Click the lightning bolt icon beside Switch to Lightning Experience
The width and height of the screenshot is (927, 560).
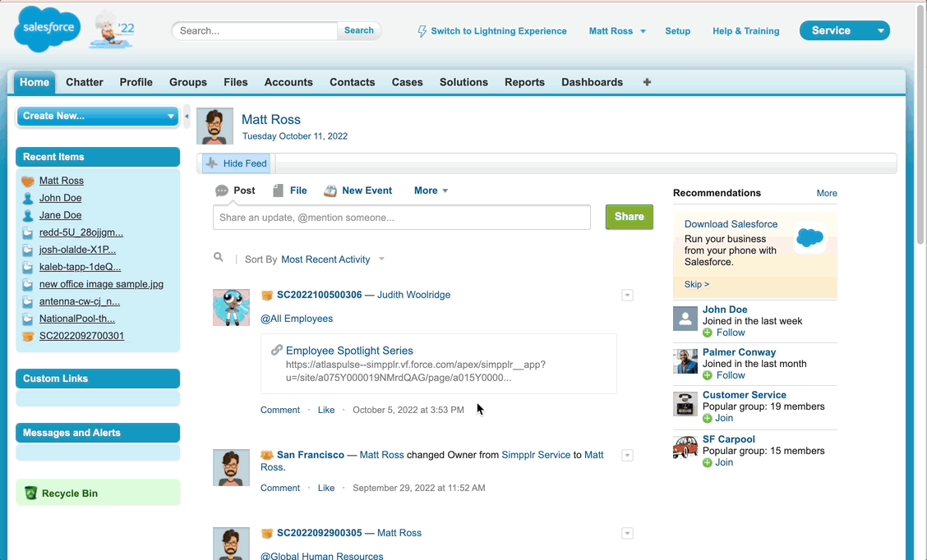tap(422, 31)
